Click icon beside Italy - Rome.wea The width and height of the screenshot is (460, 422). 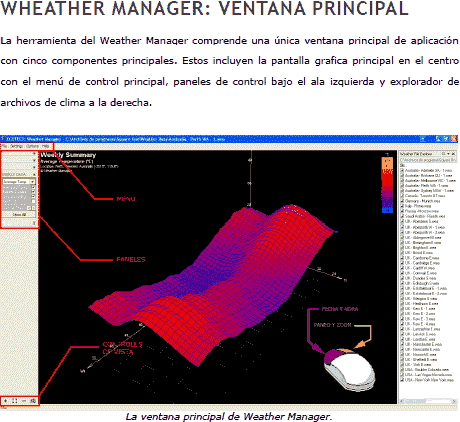coord(402,206)
